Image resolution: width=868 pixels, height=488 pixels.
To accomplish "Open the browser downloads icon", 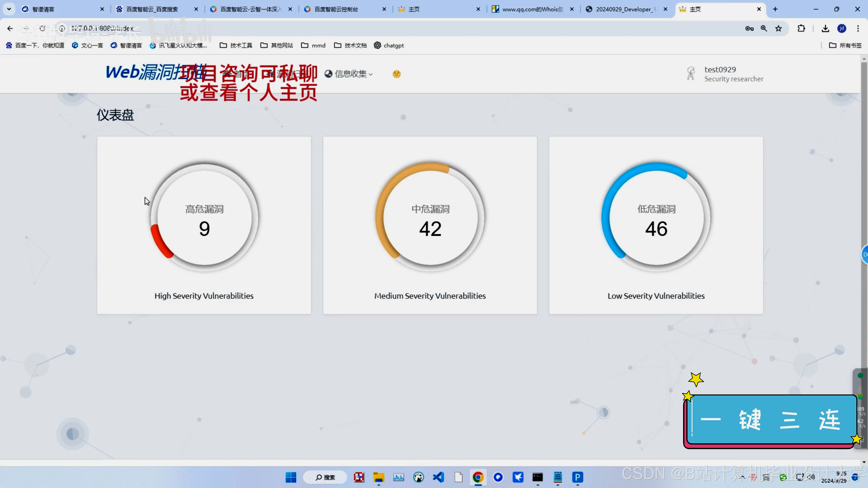I will point(825,29).
